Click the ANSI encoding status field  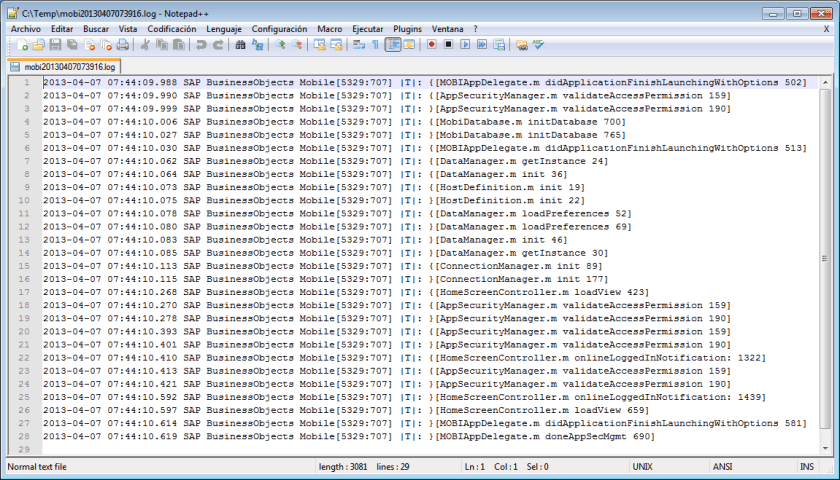tap(722, 467)
